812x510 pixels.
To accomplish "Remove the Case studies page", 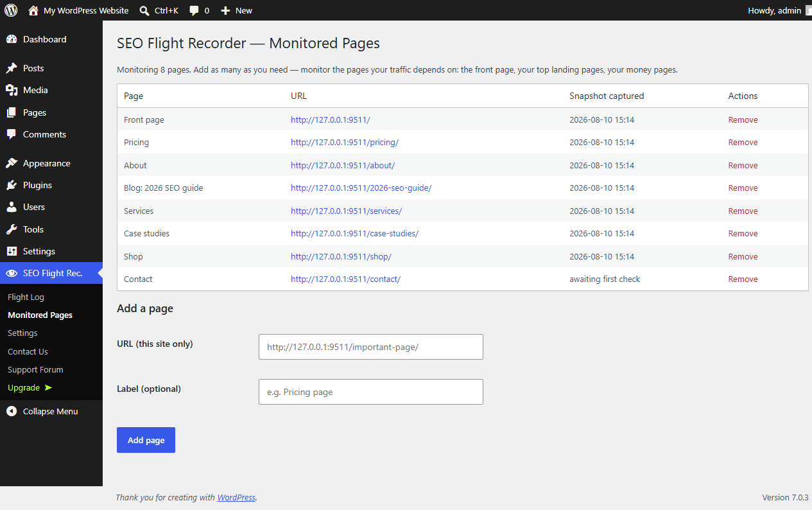I will click(x=743, y=233).
